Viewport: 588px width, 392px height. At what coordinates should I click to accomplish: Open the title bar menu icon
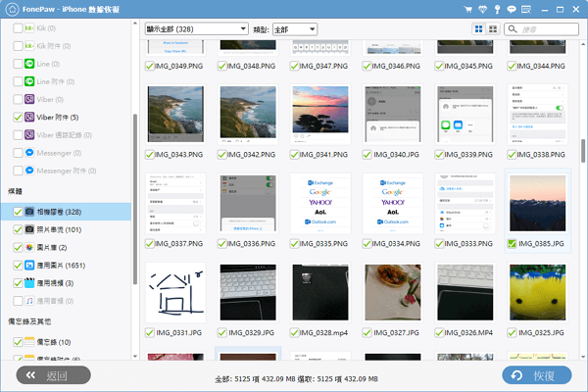click(x=526, y=10)
